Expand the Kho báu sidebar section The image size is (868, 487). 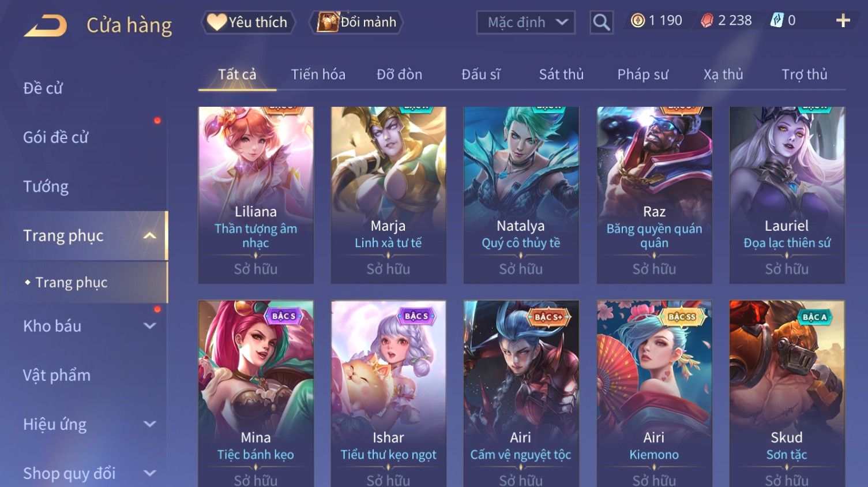pyautogui.click(x=150, y=326)
